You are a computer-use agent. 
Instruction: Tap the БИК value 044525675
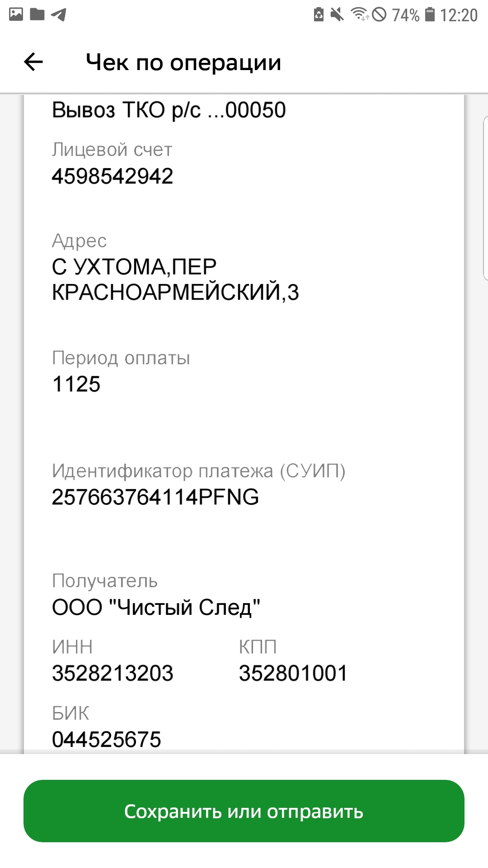[107, 740]
